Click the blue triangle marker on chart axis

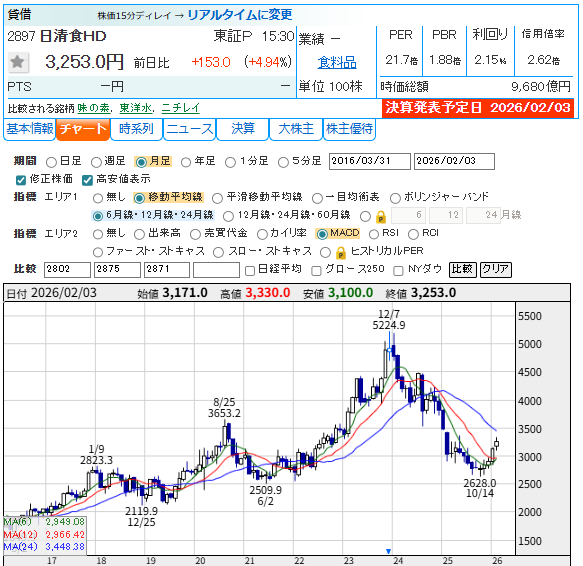coord(389,551)
